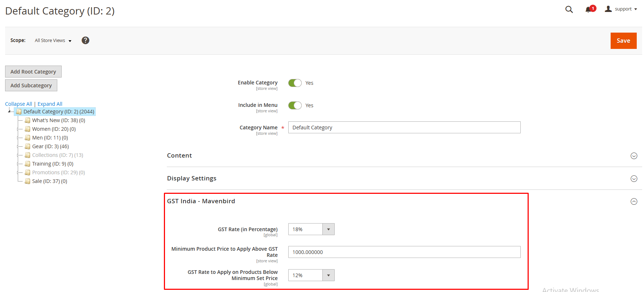Open the GST Rate (in Percentage) dropdown
Viewport: 644px width, 292px height.
[311, 229]
